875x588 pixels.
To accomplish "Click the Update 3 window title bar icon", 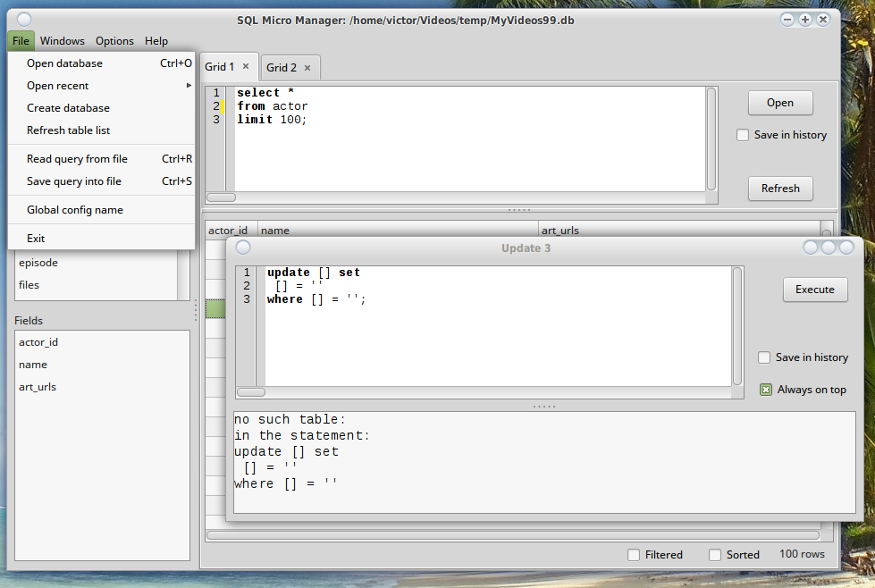I will click(242, 248).
